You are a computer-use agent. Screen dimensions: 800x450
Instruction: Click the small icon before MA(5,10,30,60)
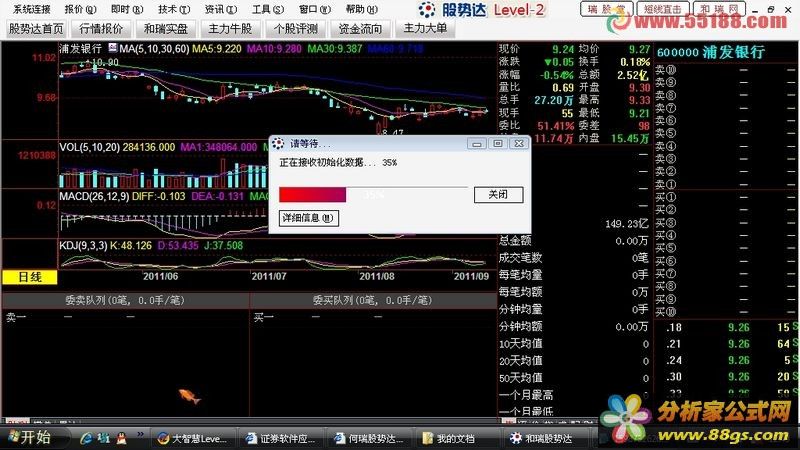tap(112, 49)
